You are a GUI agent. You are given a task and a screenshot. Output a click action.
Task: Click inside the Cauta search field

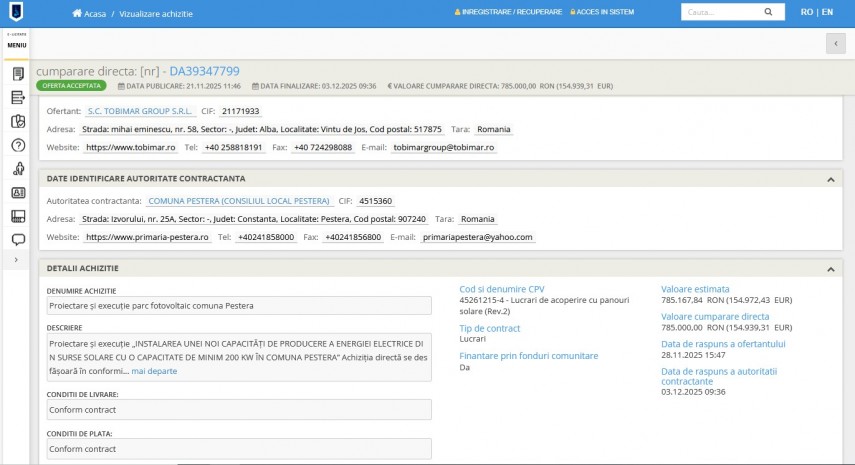point(719,13)
